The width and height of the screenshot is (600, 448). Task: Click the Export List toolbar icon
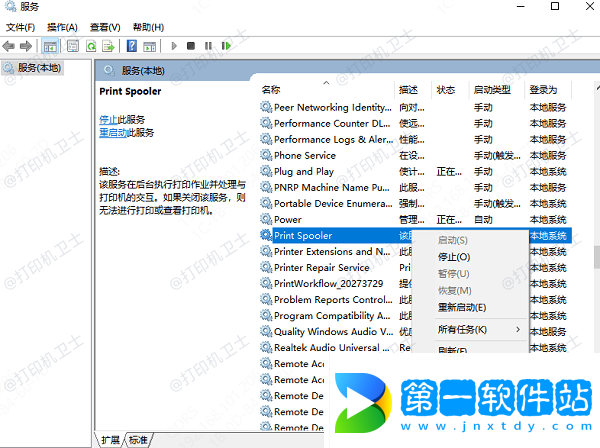click(x=108, y=46)
